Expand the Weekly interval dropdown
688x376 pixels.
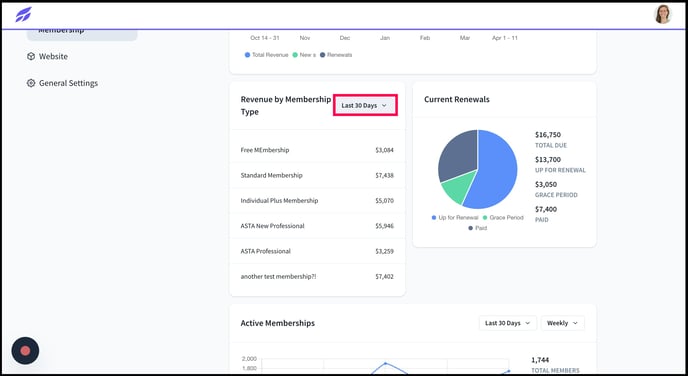pos(563,323)
